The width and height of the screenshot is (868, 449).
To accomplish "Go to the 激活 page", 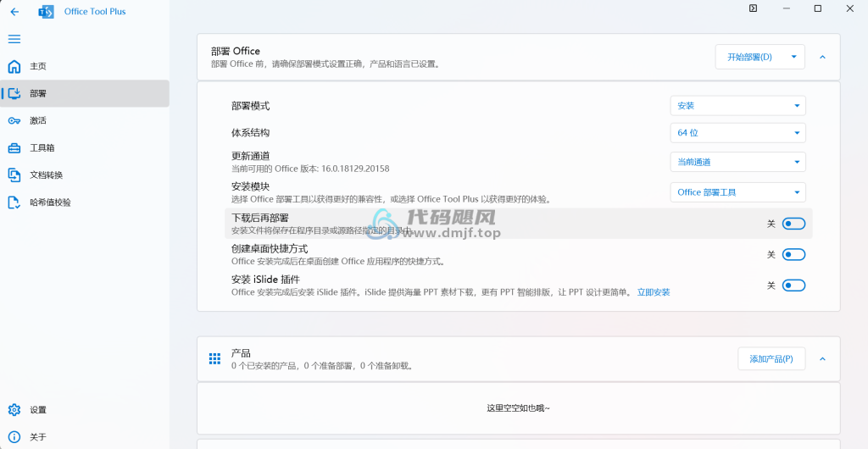I will [x=85, y=120].
